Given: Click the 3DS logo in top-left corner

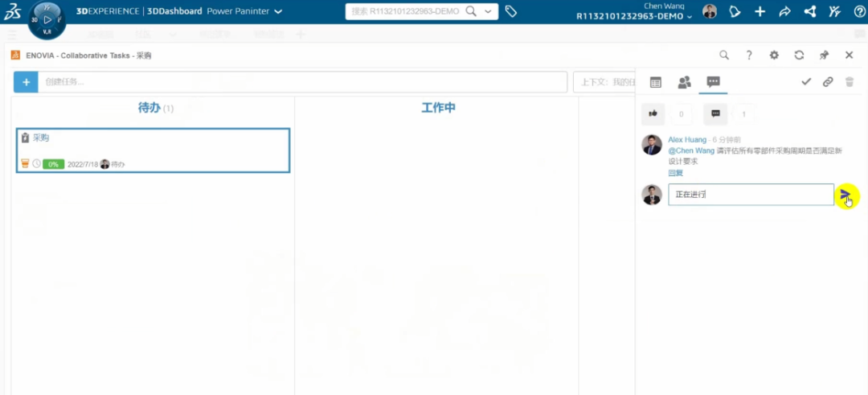Looking at the screenshot, I should 12,11.
